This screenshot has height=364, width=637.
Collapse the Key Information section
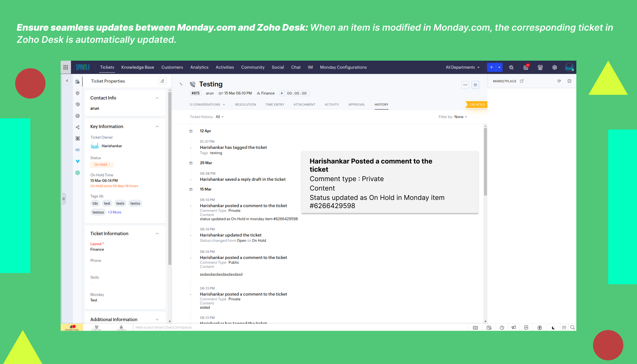pos(157,126)
